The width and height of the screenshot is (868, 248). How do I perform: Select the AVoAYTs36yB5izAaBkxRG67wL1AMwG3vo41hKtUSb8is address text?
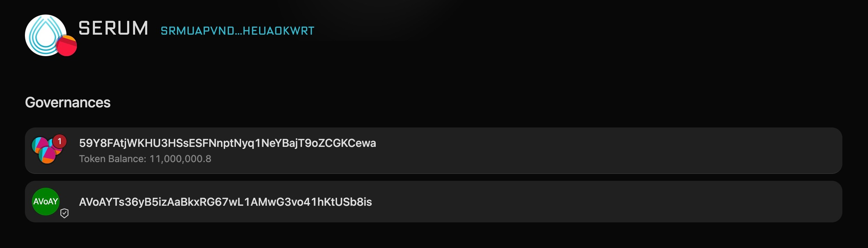pos(225,202)
